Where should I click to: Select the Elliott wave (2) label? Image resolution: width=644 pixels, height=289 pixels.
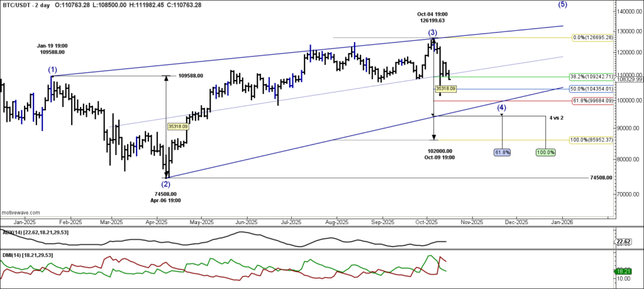click(166, 184)
